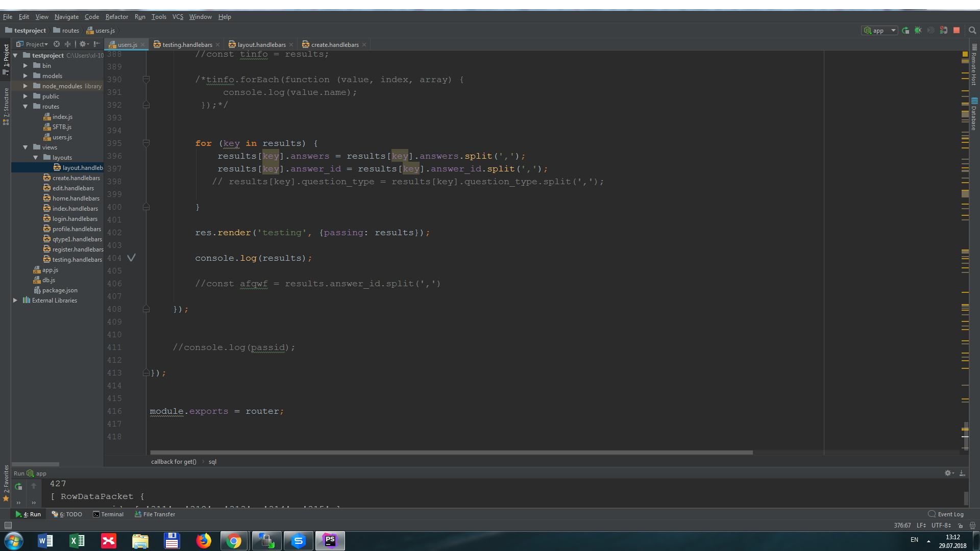This screenshot has width=980, height=551.
Task: Select qtype1.handlebars file
Action: 72,239
